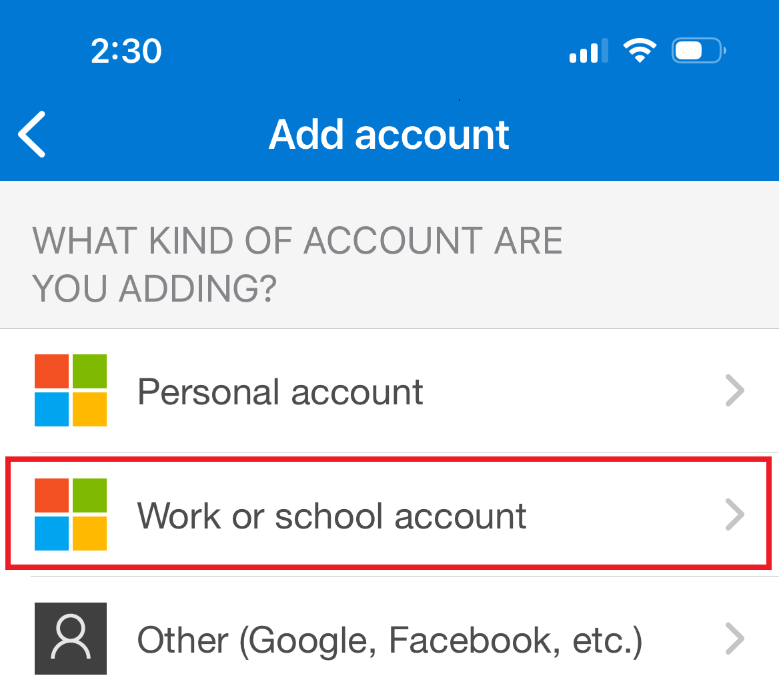
Task: Tap the battery icon in the status bar
Action: coord(698,51)
